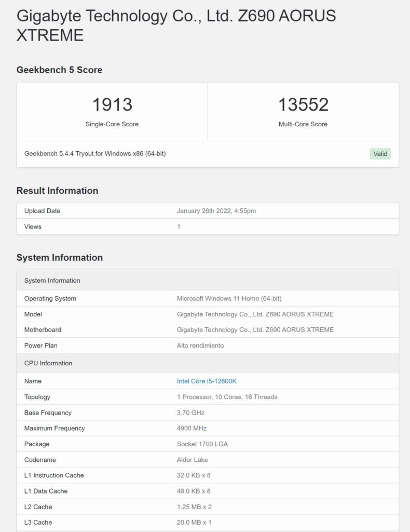Select 1 Processor, 10 Cores, 16 Threads
Image resolution: width=410 pixels, height=532 pixels.
coord(227,397)
